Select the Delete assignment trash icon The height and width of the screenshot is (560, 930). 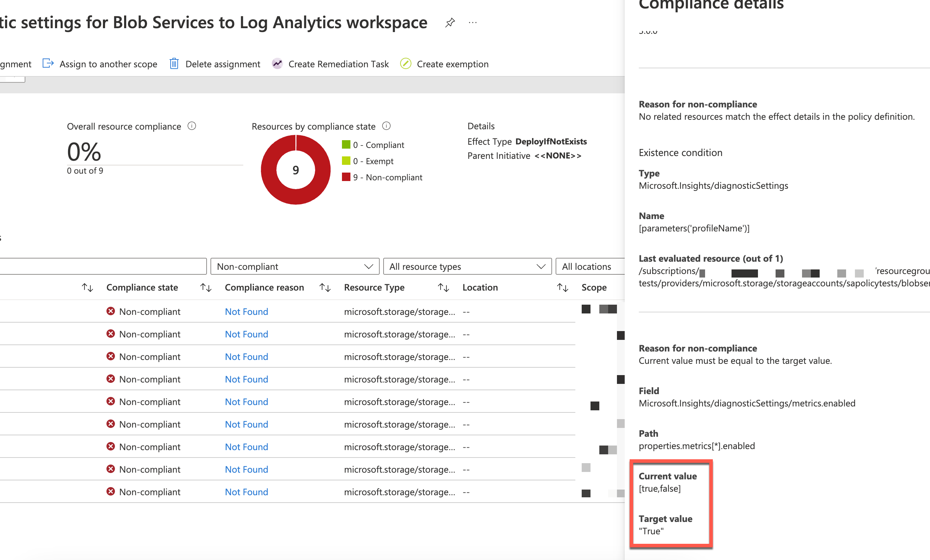coord(174,64)
